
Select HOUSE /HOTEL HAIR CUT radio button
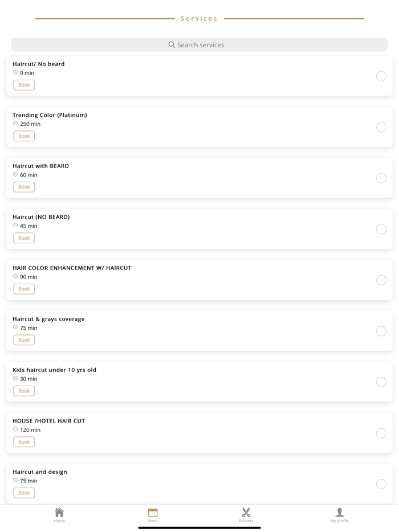coord(381,433)
